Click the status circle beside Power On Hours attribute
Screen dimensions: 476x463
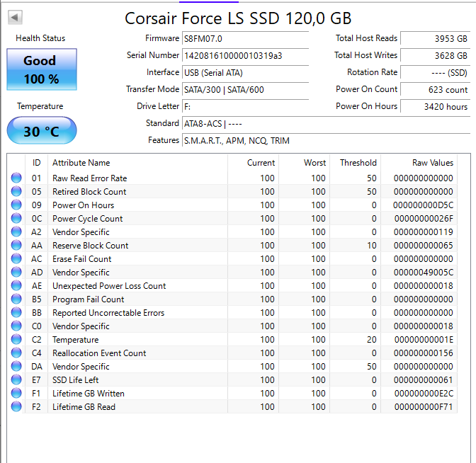click(x=16, y=205)
